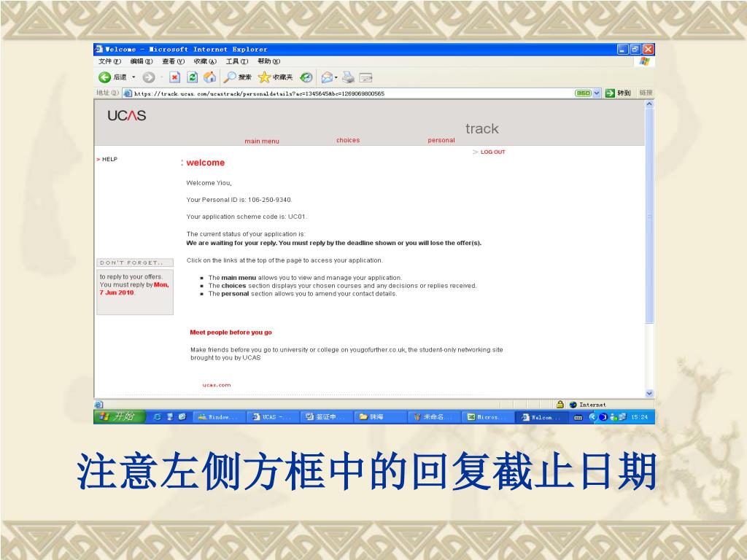
Task: Click the UCAS logo
Action: tap(127, 116)
